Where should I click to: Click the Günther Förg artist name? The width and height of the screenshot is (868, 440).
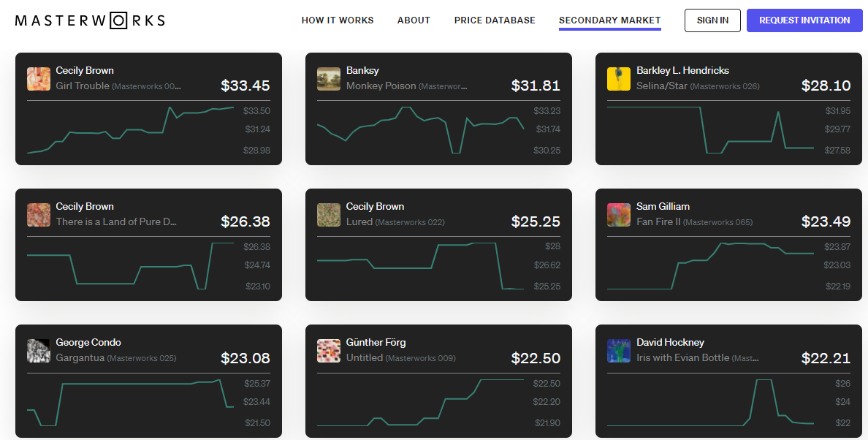coord(376,343)
